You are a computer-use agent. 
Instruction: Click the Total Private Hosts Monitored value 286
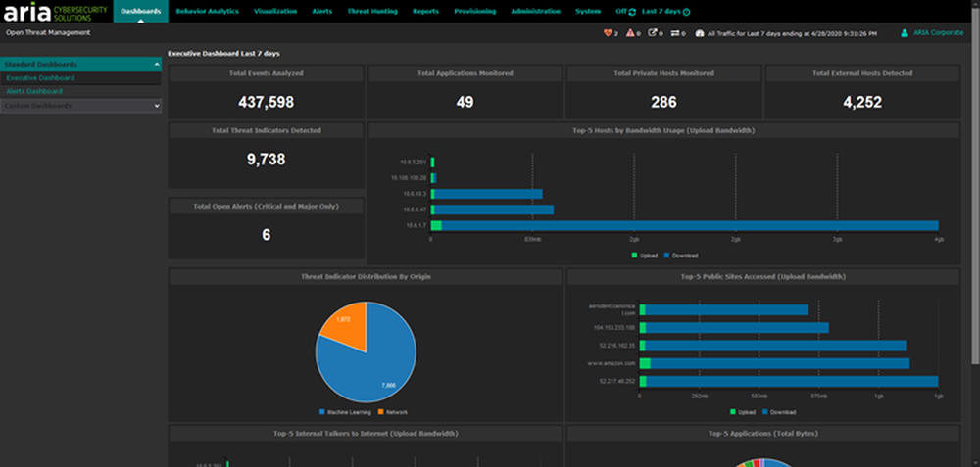pyautogui.click(x=663, y=103)
